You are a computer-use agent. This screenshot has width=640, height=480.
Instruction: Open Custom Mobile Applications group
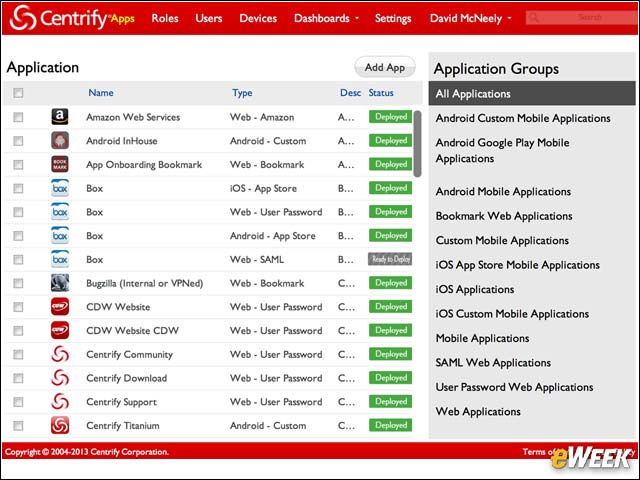(502, 240)
